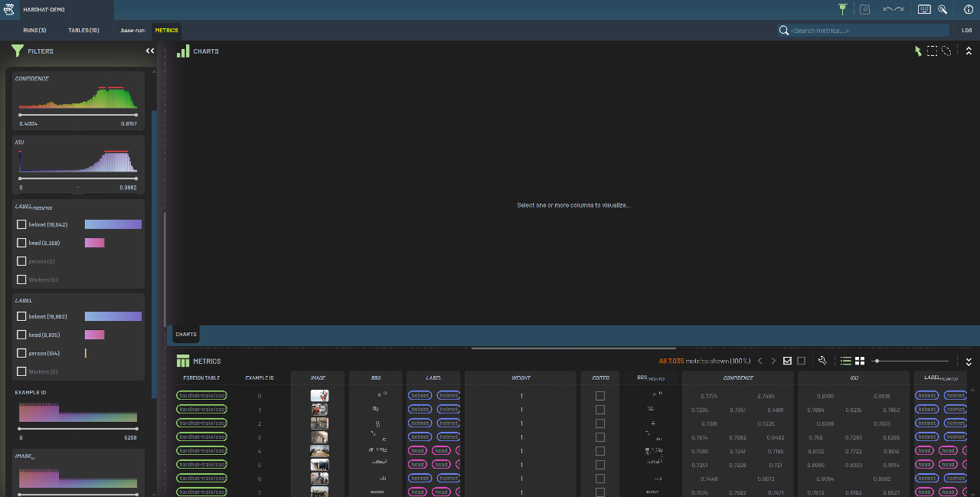Open the info icon in top bar

[x=968, y=9]
